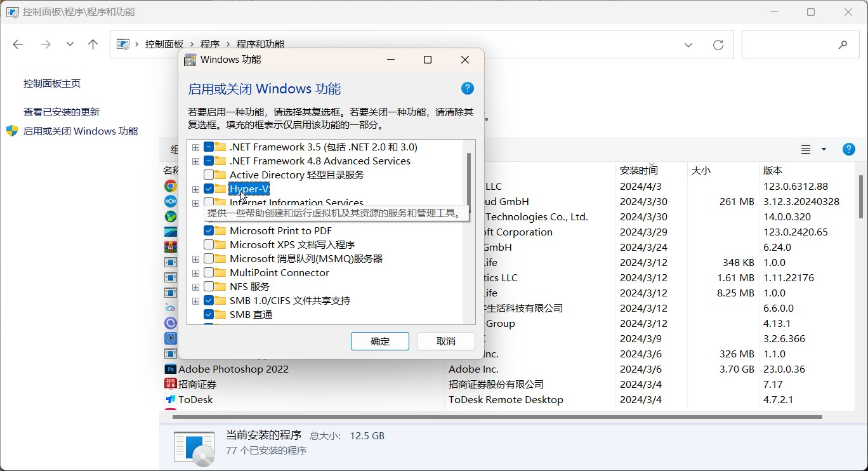Select the Adobe Photoshop 2022 icon

coord(170,369)
